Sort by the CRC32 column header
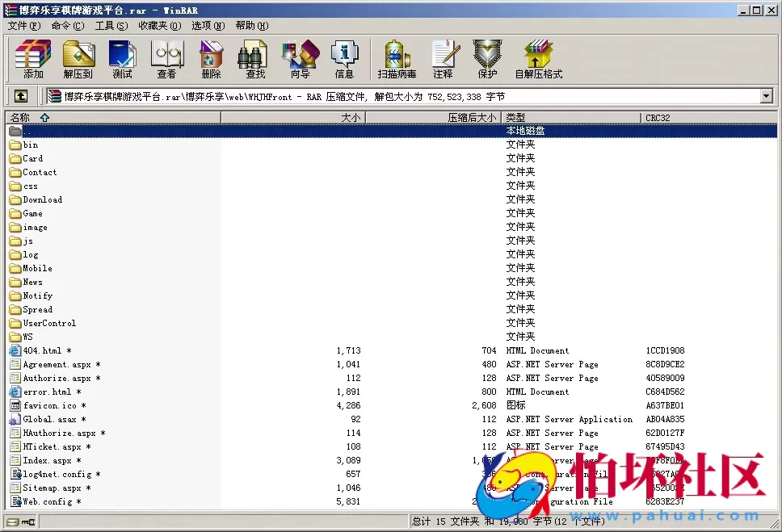This screenshot has width=782, height=532. (x=664, y=116)
